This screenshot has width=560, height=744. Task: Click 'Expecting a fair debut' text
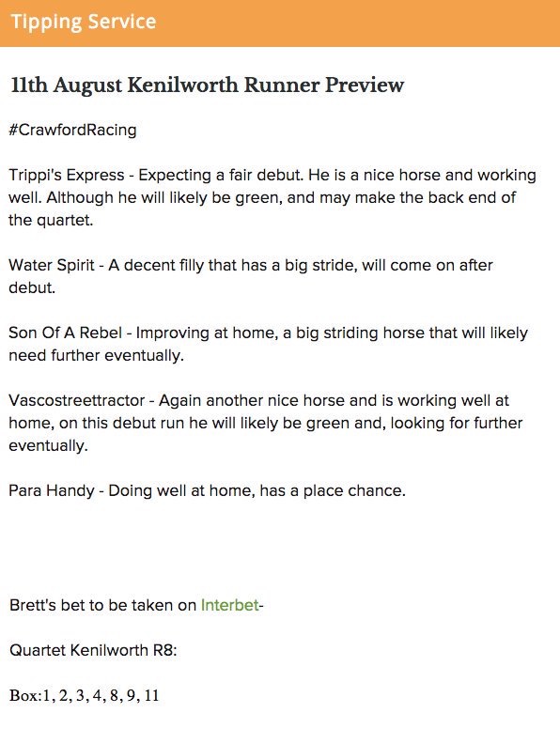point(220,175)
